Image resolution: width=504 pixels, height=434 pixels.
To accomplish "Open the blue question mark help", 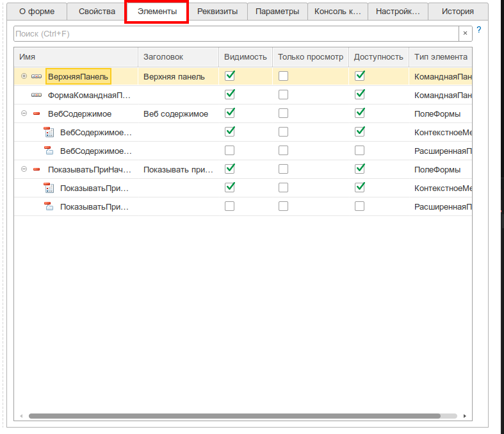I will (x=479, y=30).
